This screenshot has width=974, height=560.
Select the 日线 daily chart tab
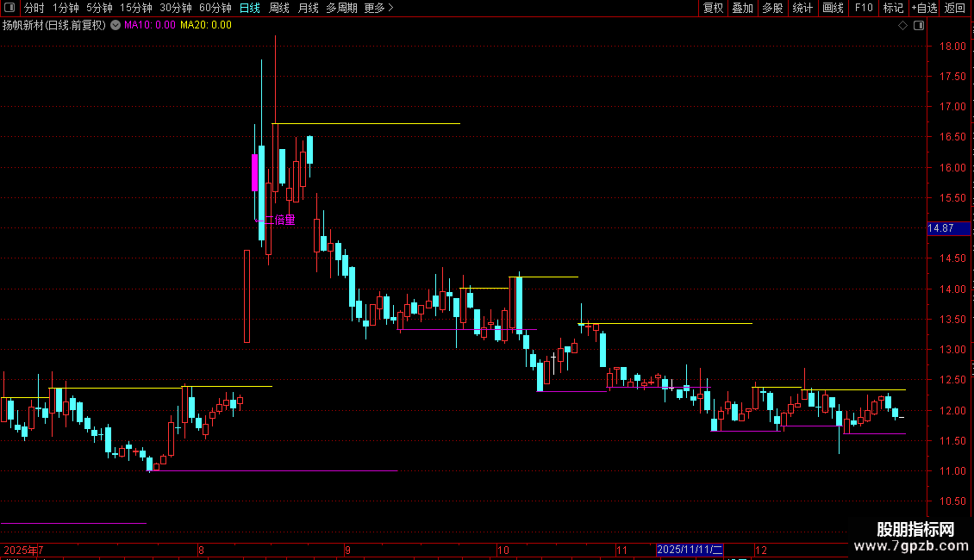[x=250, y=8]
